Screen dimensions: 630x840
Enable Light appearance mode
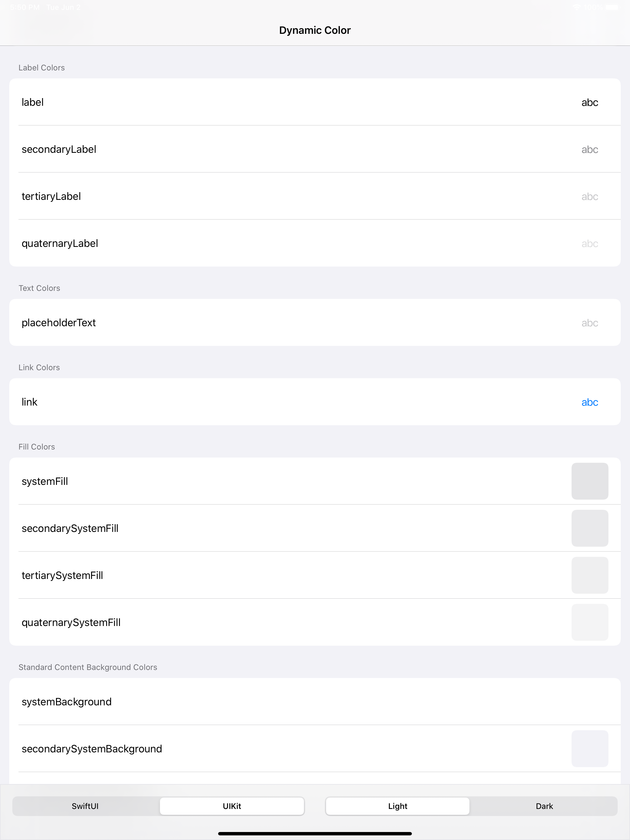coord(397,806)
